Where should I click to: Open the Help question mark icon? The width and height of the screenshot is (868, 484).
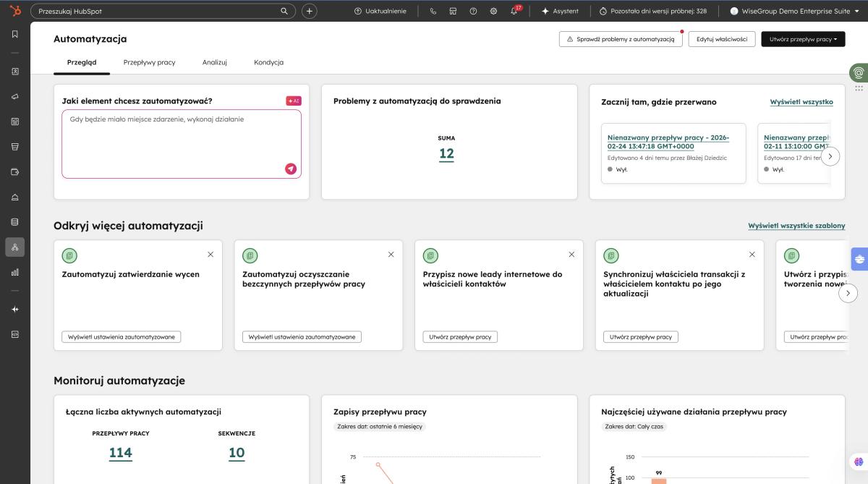473,11
